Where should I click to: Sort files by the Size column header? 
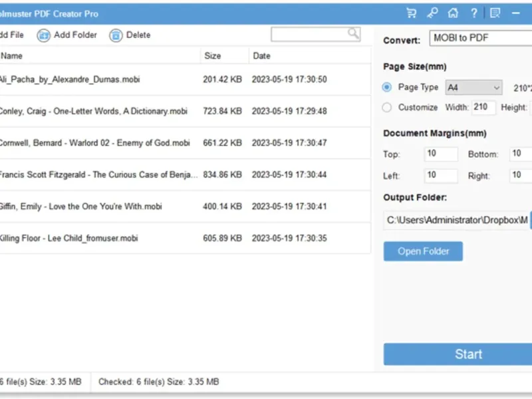click(x=213, y=56)
